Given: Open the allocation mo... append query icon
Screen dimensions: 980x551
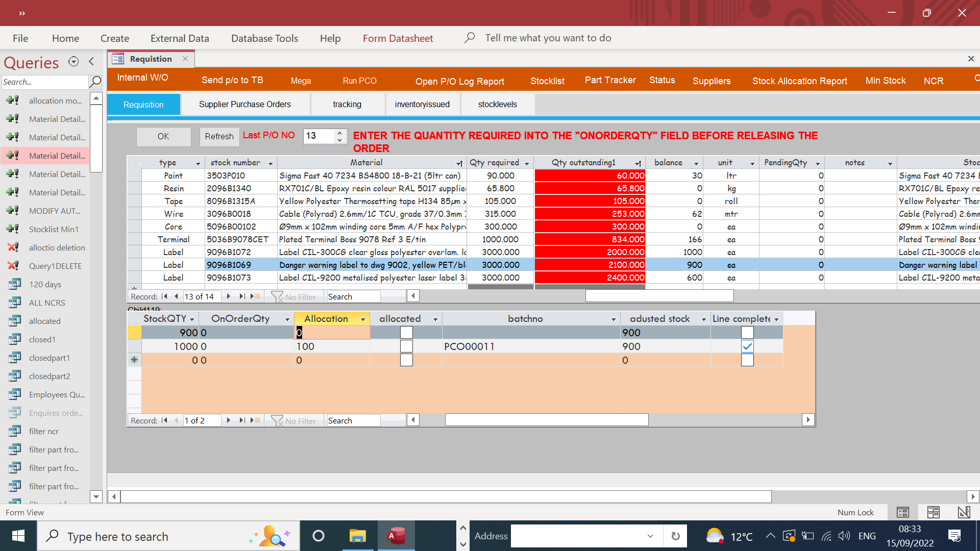Looking at the screenshot, I should click(x=13, y=101).
